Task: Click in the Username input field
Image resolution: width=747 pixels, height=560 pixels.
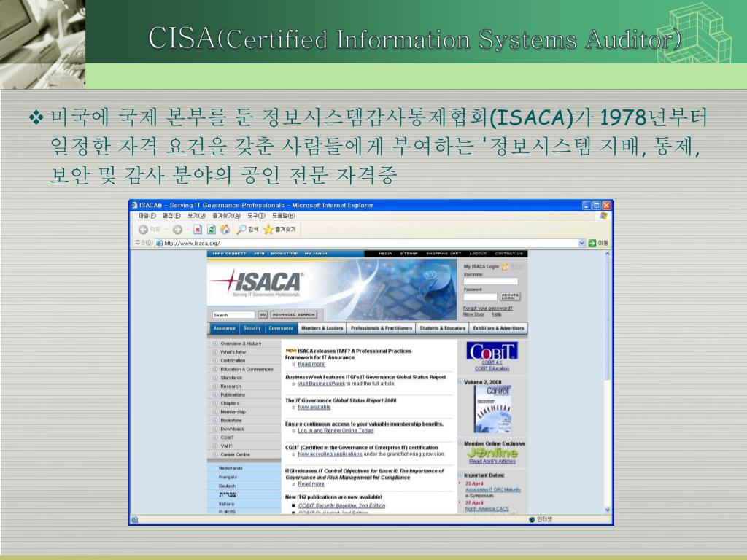Action: 491,281
